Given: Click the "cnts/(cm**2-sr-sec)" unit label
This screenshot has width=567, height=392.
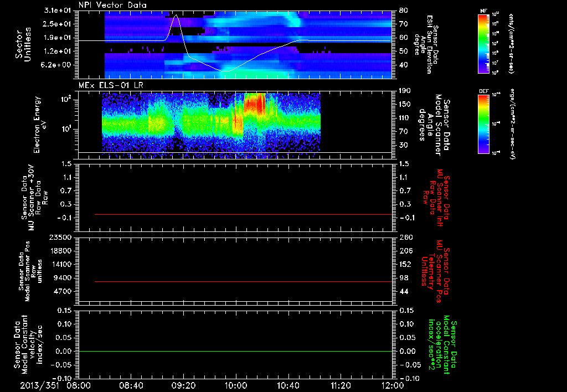Looking at the screenshot, I should (x=511, y=43).
